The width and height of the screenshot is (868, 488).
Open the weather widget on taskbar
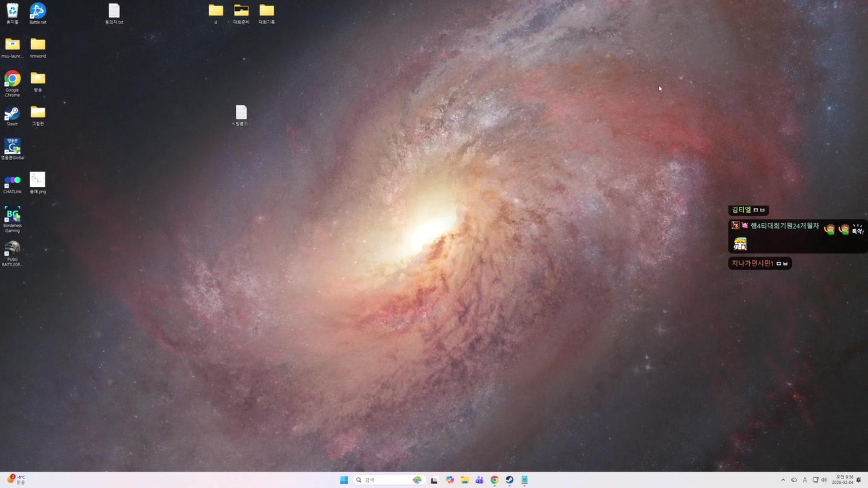16,480
